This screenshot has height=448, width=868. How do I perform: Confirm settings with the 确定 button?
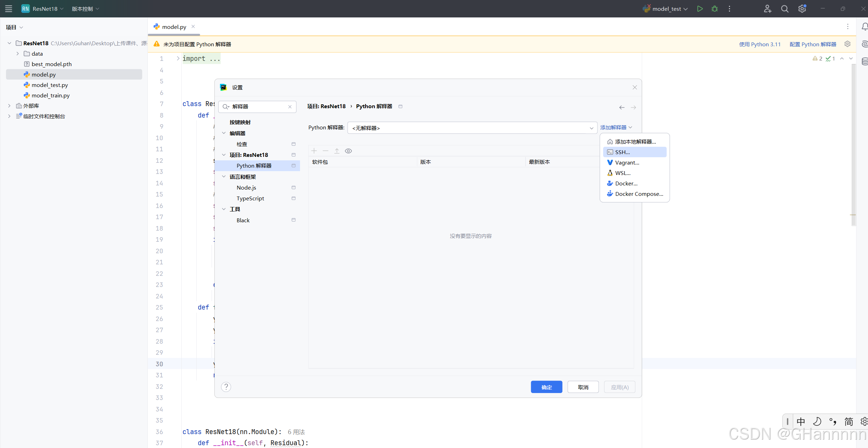point(546,387)
